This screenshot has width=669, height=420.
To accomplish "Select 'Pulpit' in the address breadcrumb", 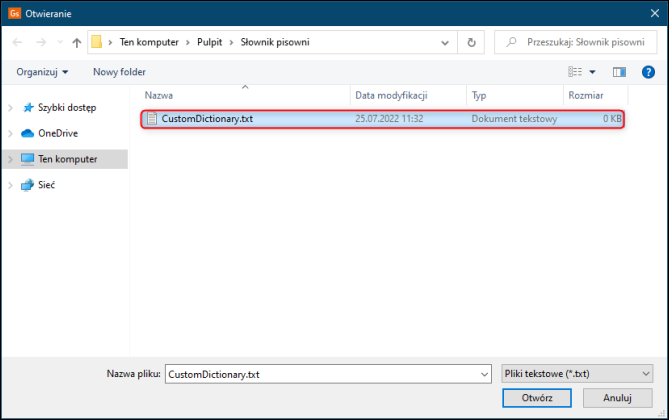I will [x=209, y=42].
